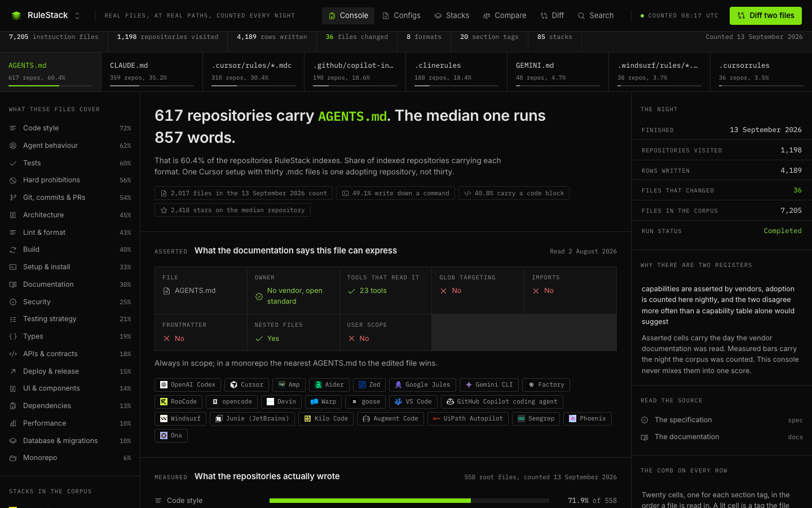Click the OpenAI Codex logo icon
812x508 pixels.
[x=164, y=385]
